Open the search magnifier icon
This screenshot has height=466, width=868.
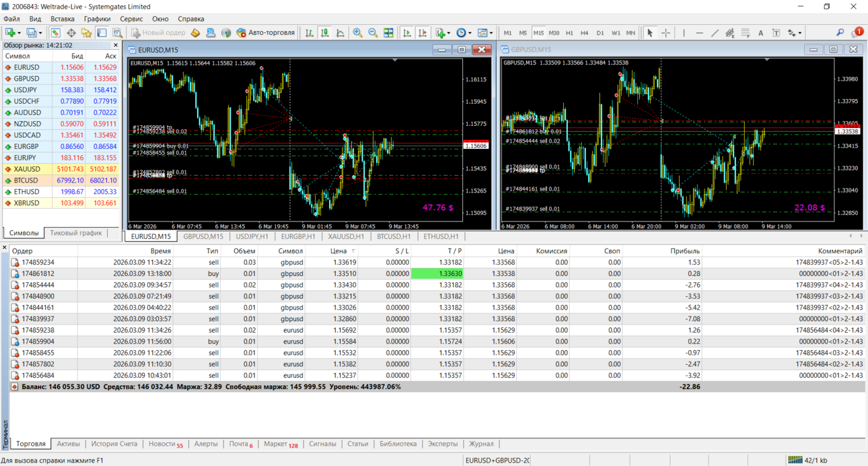coord(840,32)
